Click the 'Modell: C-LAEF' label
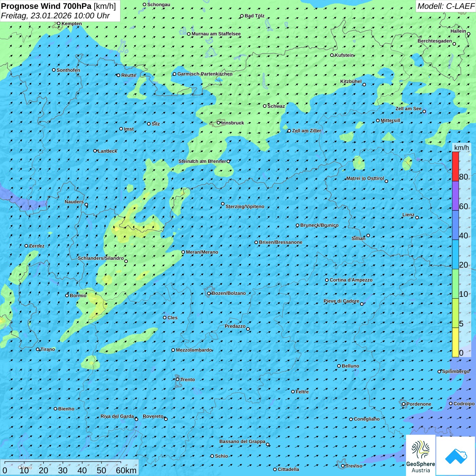Image resolution: width=476 pixels, height=476 pixels. pyautogui.click(x=446, y=6)
